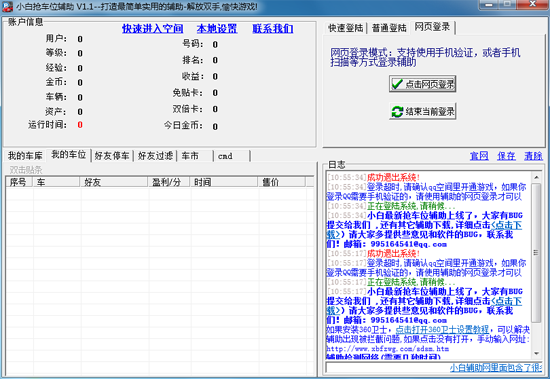This screenshot has width=550, height=379.
Task: Click the log panel scrollbar thumb
Action: tap(536, 253)
